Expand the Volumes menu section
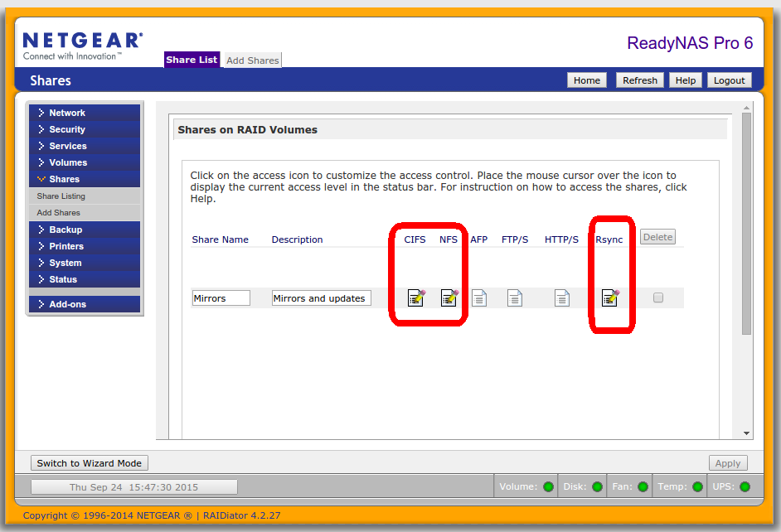Image resolution: width=781 pixels, height=532 pixels. [x=85, y=162]
